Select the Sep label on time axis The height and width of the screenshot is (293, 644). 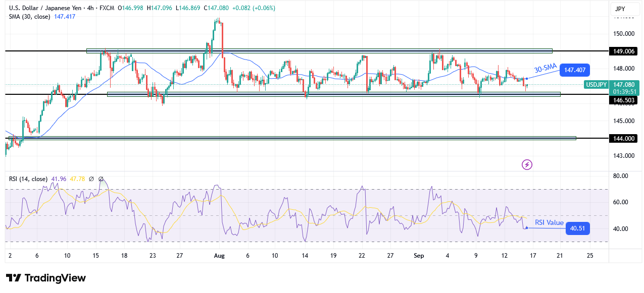pyautogui.click(x=418, y=256)
